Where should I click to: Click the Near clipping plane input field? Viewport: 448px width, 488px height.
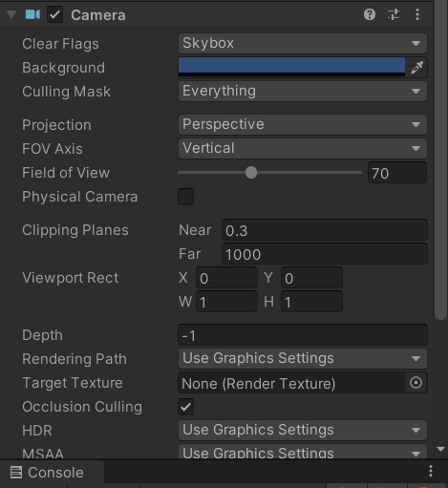click(x=325, y=230)
